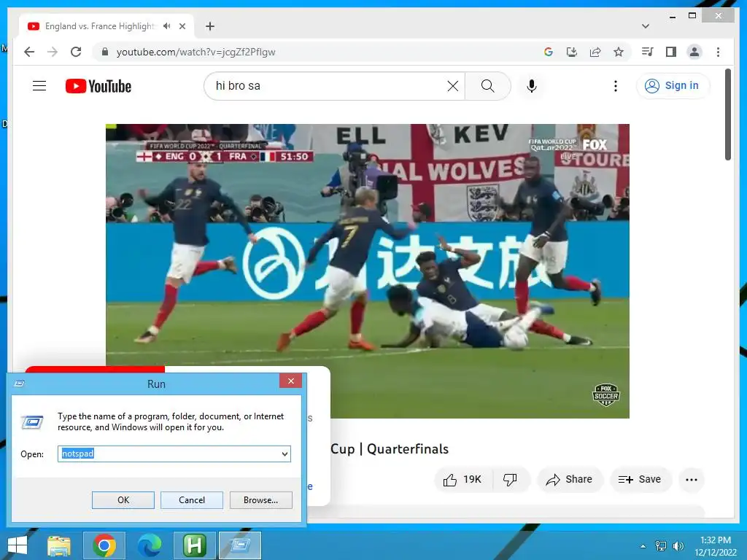Click the page vertical scrollbar
Viewport: 747px width, 560px height.
(x=727, y=114)
